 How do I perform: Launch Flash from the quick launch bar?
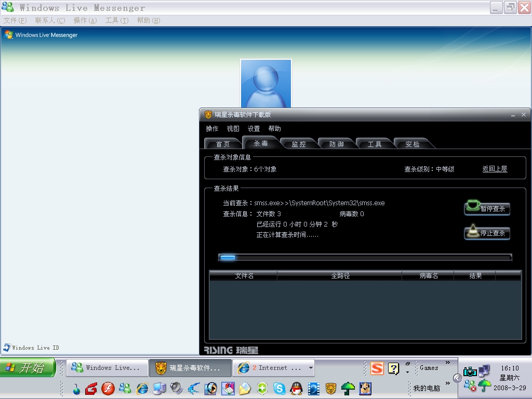click(108, 389)
